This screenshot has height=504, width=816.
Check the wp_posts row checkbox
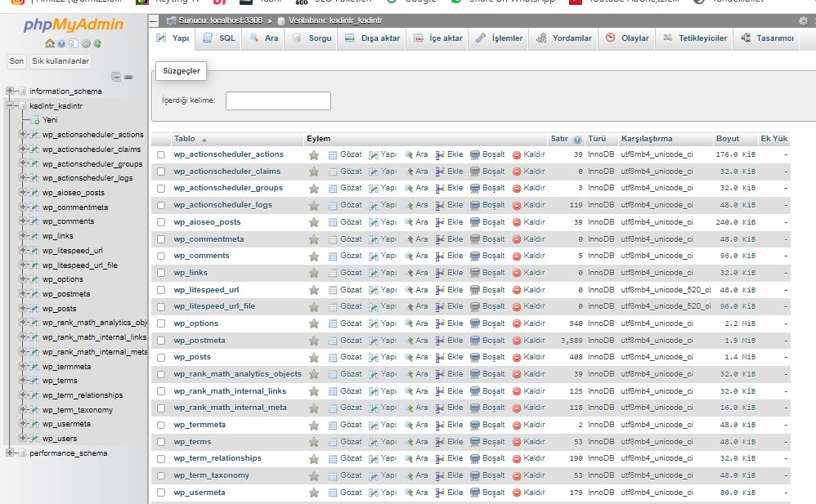(x=161, y=357)
